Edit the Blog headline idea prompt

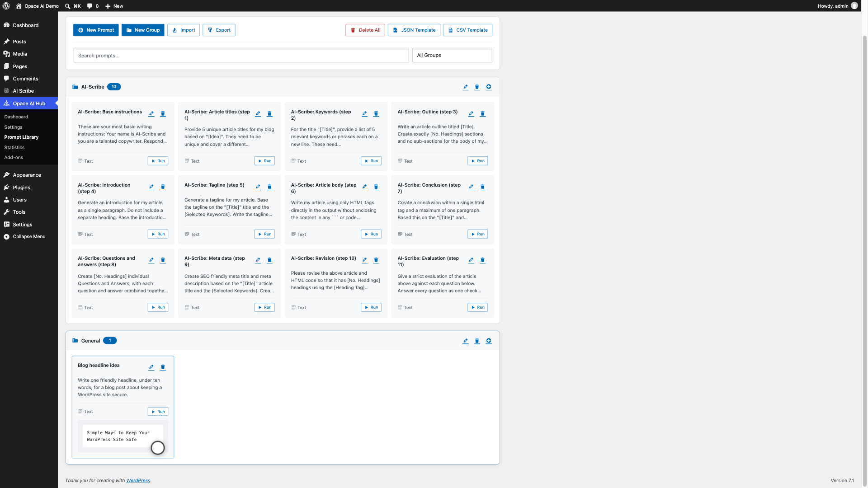coord(151,367)
